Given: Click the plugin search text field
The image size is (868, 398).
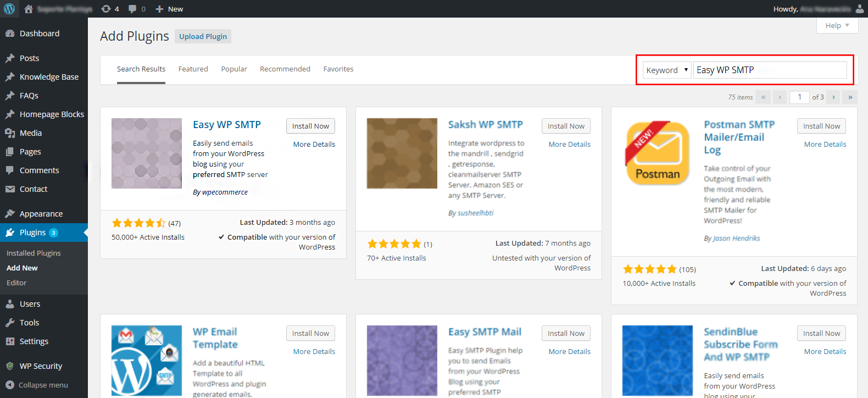Looking at the screenshot, I should tap(770, 70).
